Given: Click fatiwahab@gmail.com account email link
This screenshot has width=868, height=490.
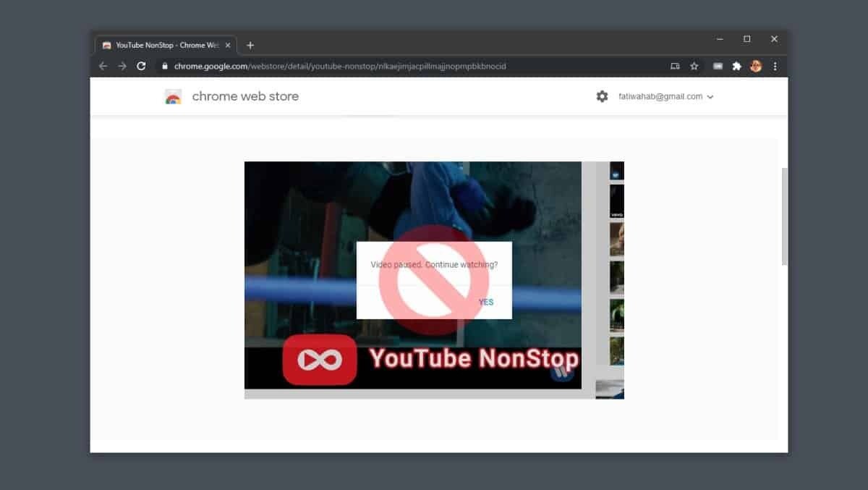Looking at the screenshot, I should coord(660,96).
